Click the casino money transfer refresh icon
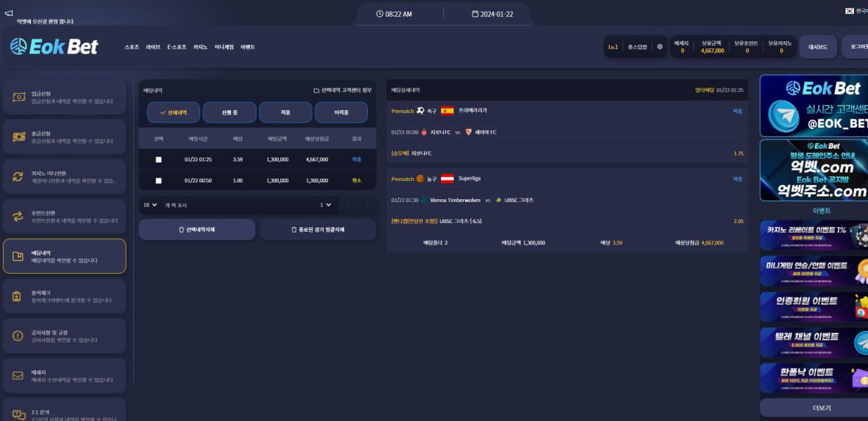 [18, 177]
